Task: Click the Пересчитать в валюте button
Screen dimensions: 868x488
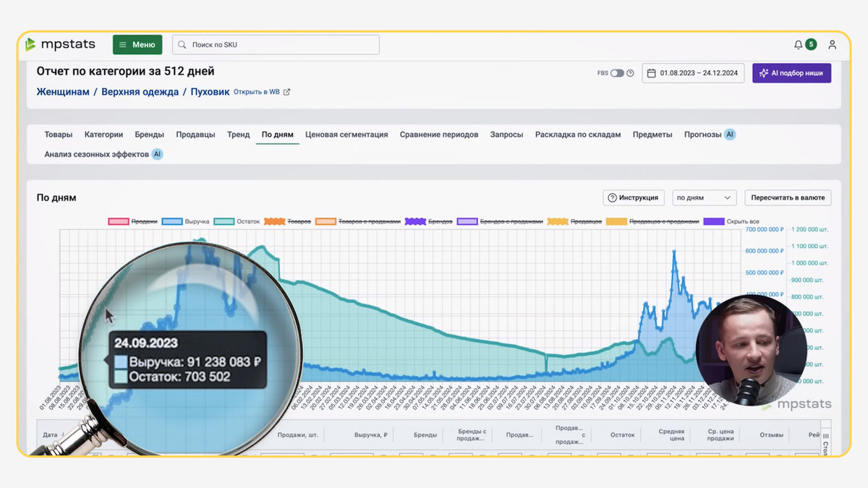Action: pyautogui.click(x=788, y=197)
